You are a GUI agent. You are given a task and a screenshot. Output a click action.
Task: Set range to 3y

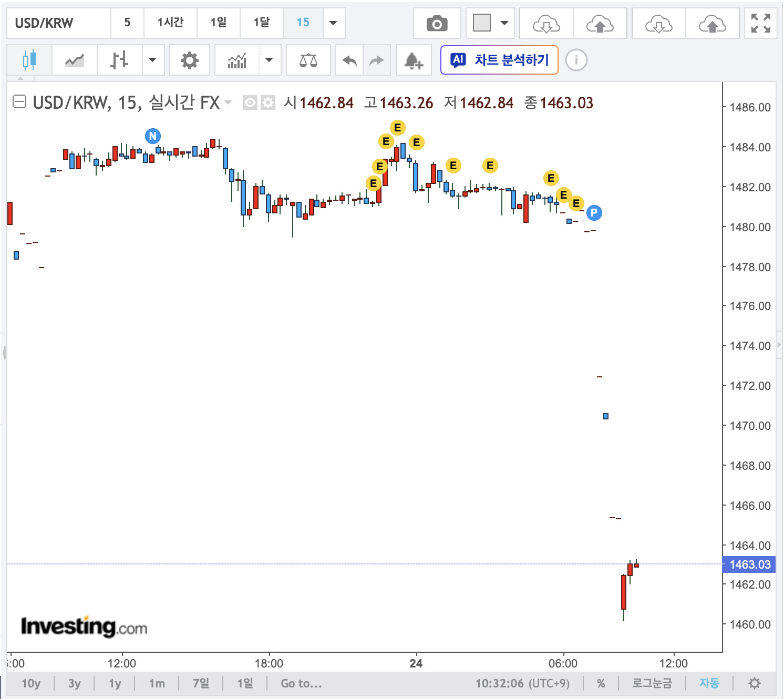(x=75, y=683)
